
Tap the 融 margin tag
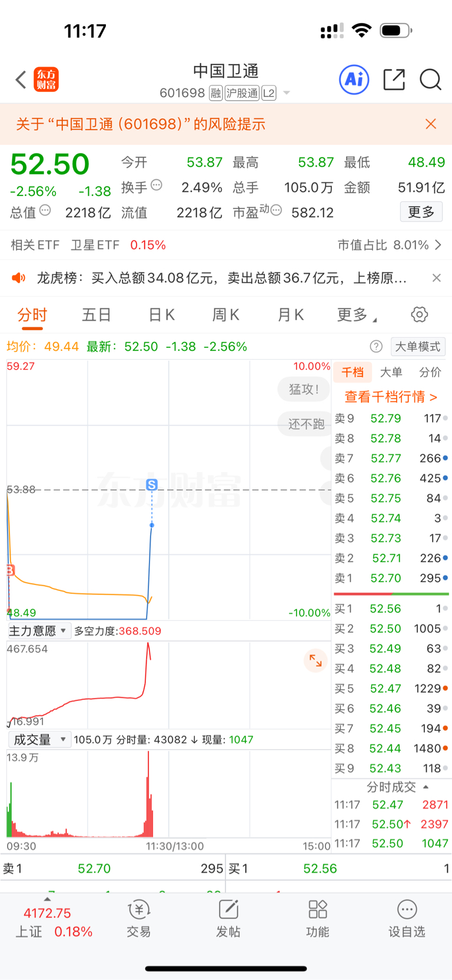[216, 93]
